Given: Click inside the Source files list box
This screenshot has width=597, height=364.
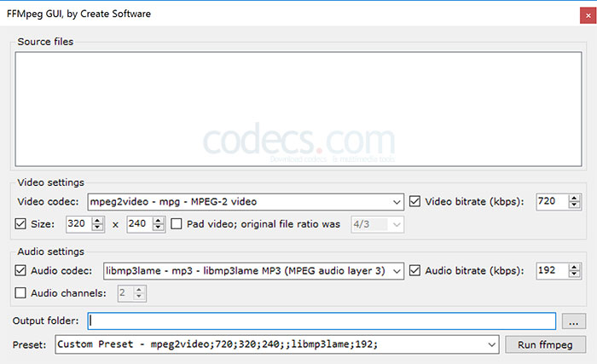Looking at the screenshot, I should [298, 109].
